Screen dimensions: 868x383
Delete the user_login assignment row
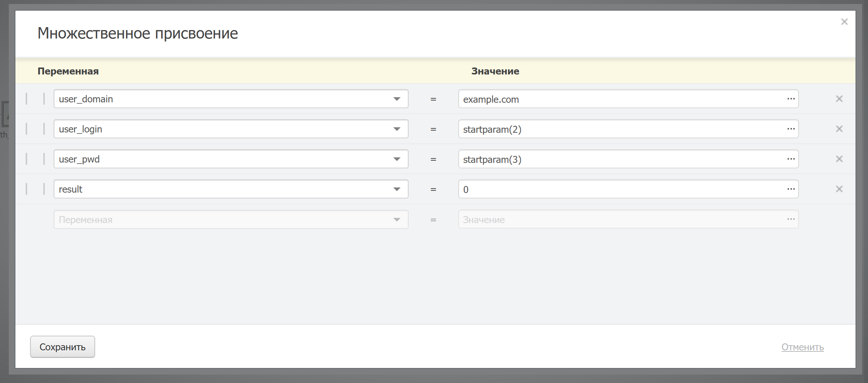click(x=839, y=129)
